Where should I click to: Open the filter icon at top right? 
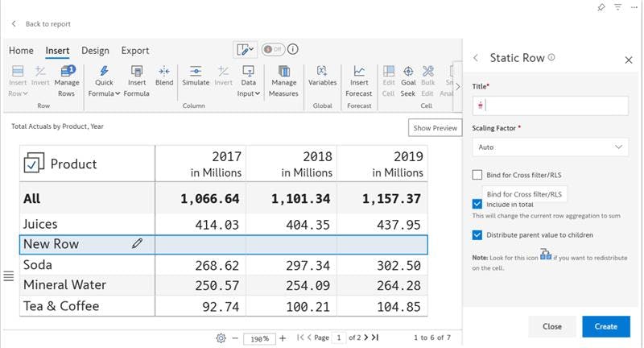tap(617, 7)
